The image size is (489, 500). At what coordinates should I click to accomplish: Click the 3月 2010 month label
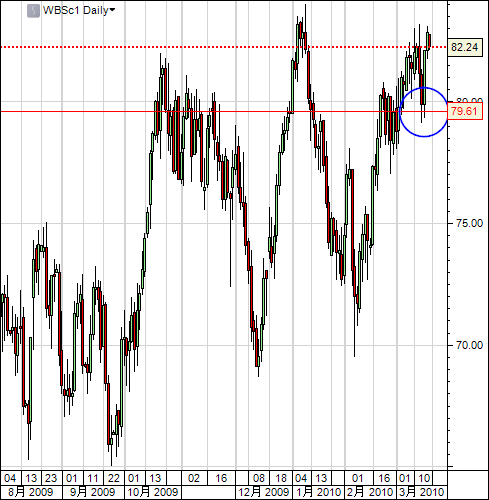pyautogui.click(x=422, y=492)
